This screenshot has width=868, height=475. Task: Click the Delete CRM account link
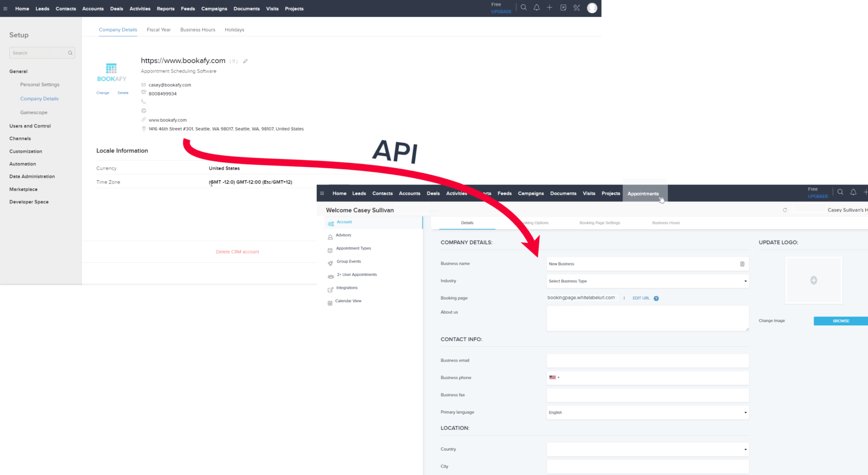point(238,252)
